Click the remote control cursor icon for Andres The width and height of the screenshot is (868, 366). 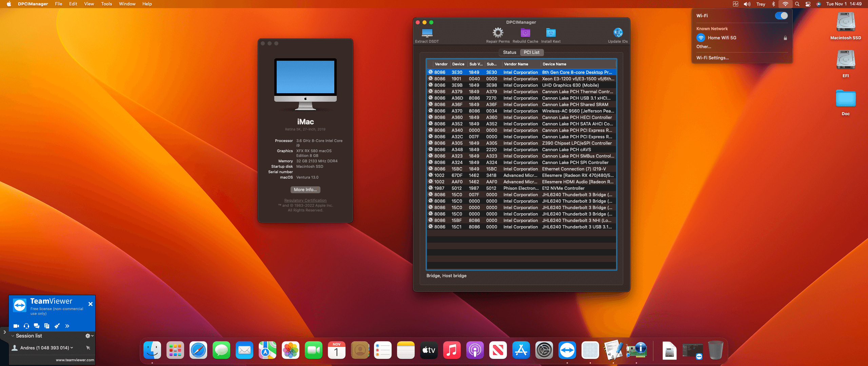pos(88,348)
